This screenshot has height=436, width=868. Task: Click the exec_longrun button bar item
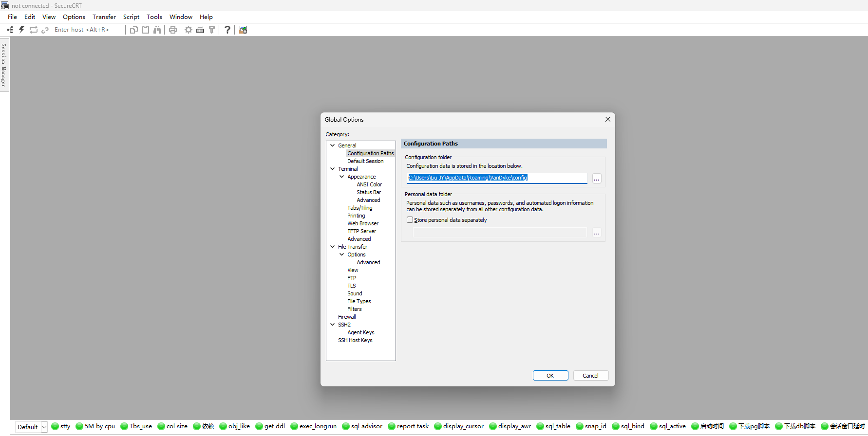[314, 426]
